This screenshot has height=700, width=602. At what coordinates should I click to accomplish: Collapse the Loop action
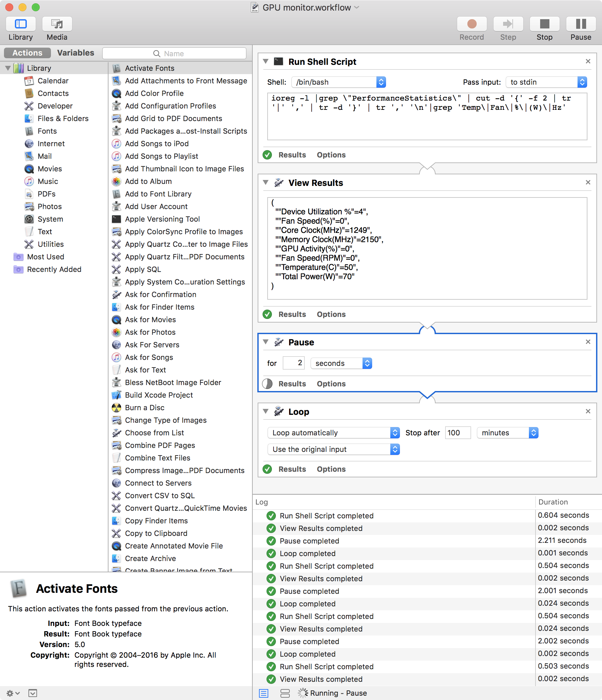(266, 412)
